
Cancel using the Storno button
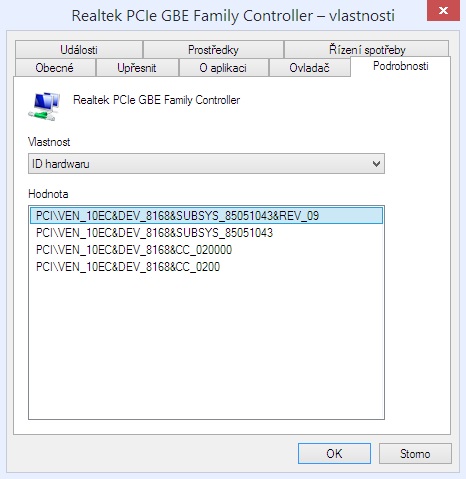pyautogui.click(x=415, y=454)
